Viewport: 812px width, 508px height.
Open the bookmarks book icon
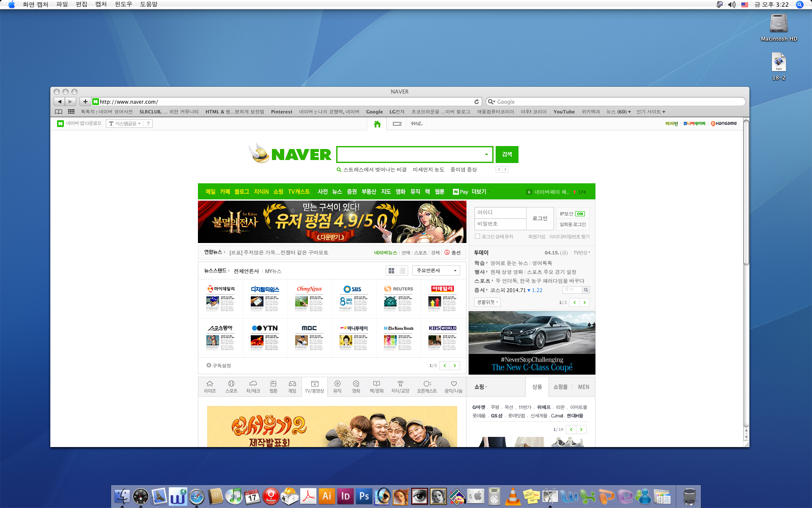point(59,112)
